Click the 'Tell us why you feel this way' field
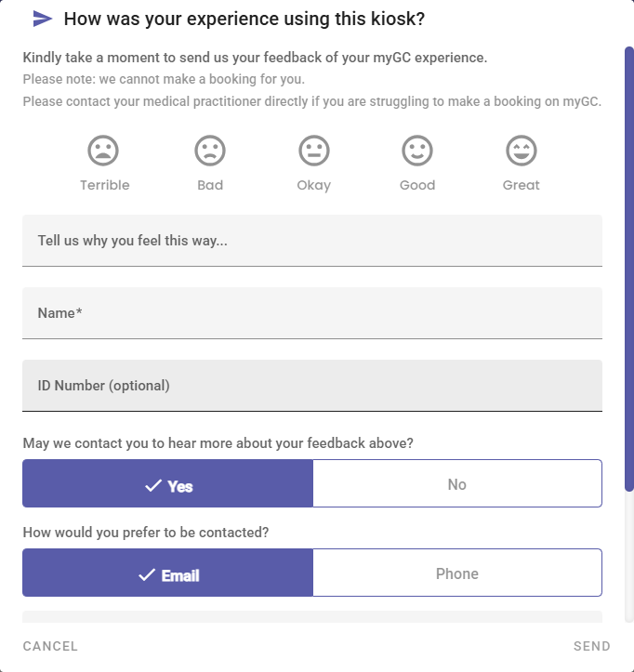The height and width of the screenshot is (672, 634). point(312,241)
